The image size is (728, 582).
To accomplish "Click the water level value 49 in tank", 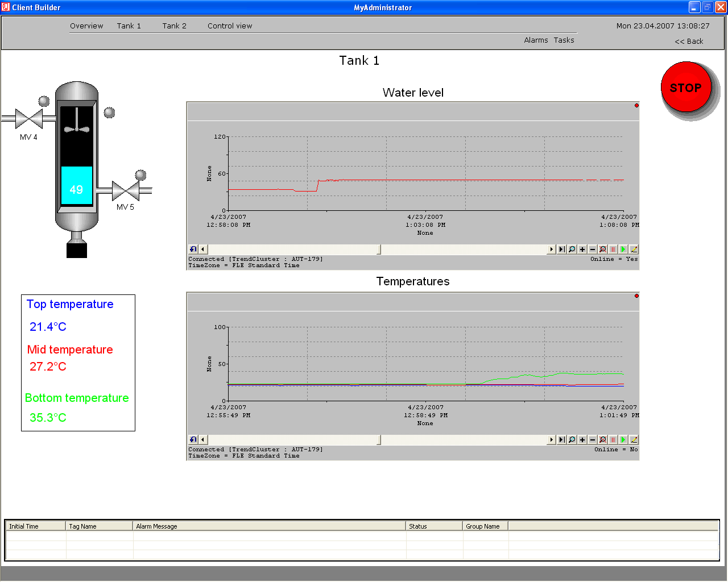I will [76, 189].
